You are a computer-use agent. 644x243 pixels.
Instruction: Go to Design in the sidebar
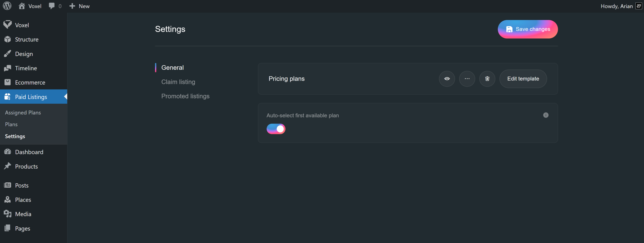click(24, 54)
